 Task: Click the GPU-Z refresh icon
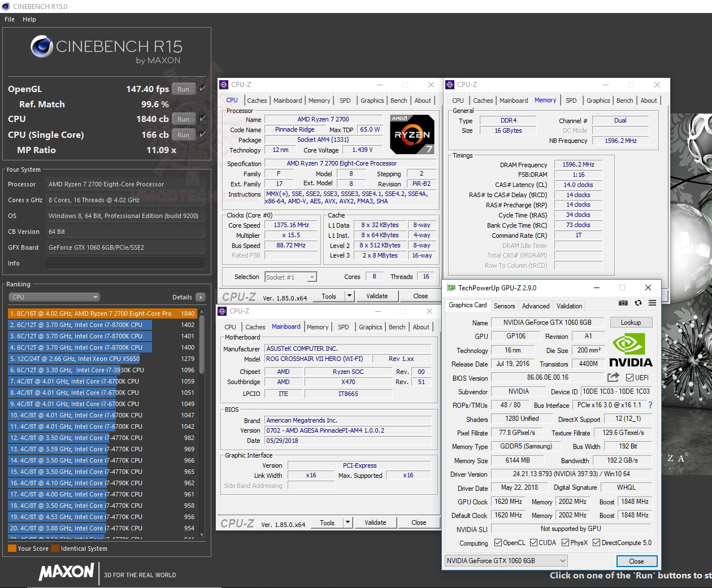click(639, 303)
